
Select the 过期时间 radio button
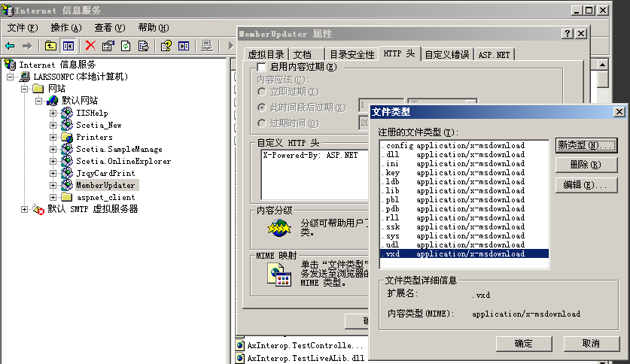[262, 123]
